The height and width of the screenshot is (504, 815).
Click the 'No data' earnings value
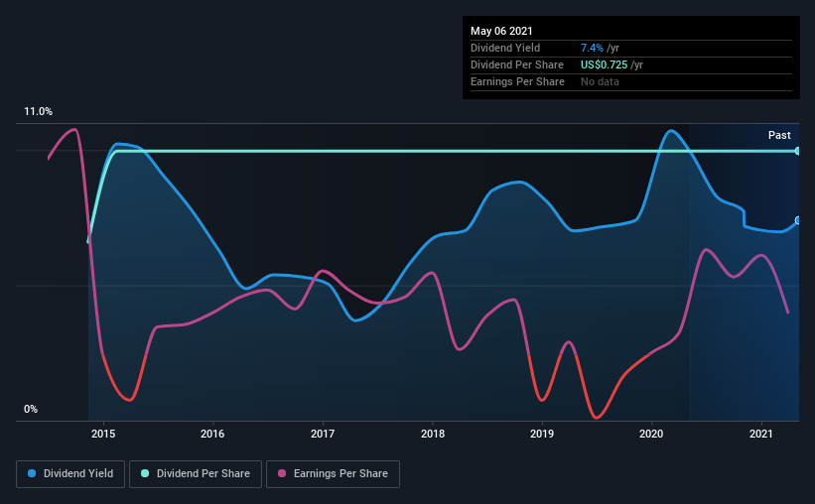(600, 81)
